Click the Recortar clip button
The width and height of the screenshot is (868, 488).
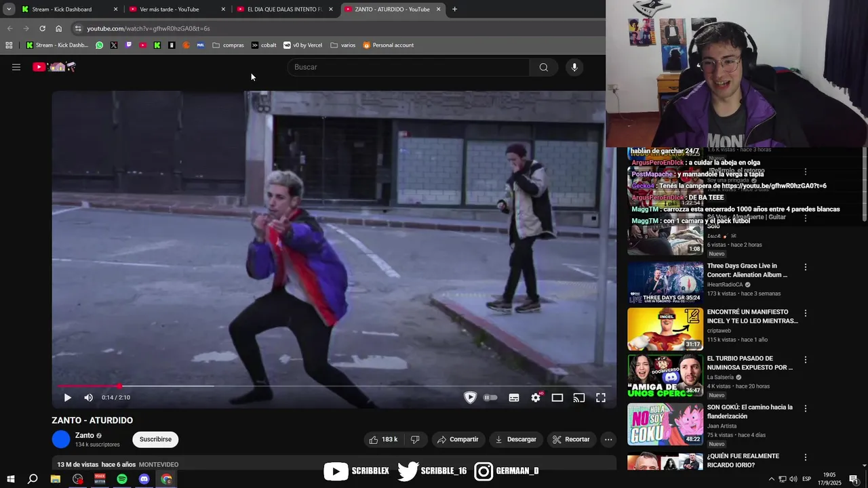click(571, 439)
